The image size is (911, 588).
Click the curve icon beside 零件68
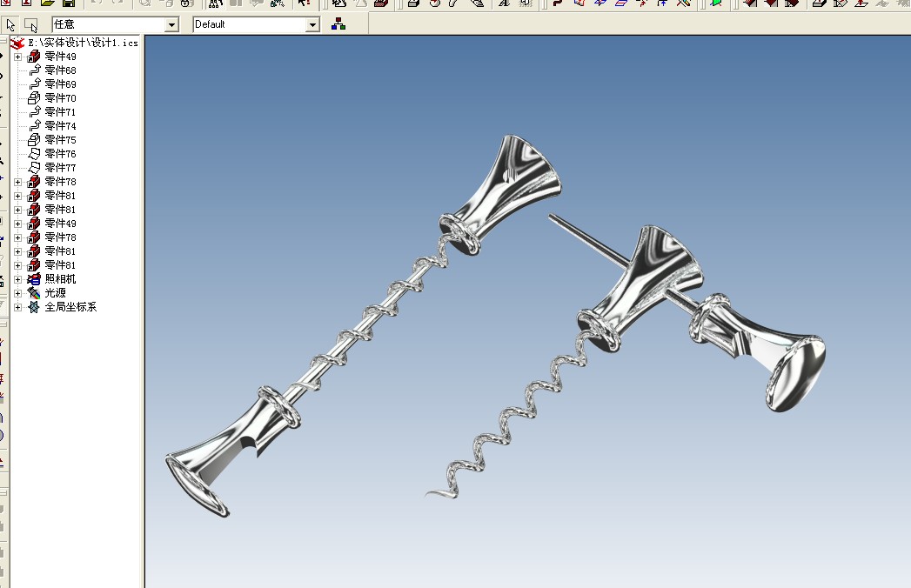point(35,70)
